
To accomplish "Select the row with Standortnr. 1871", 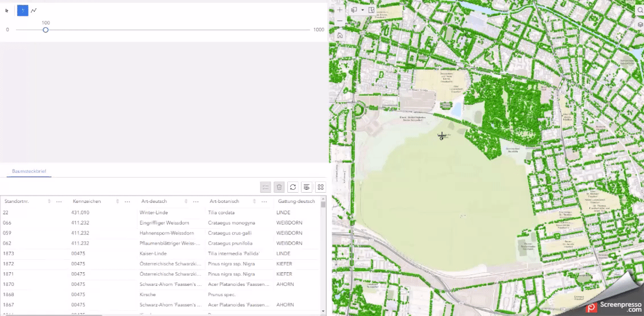I will click(160, 274).
